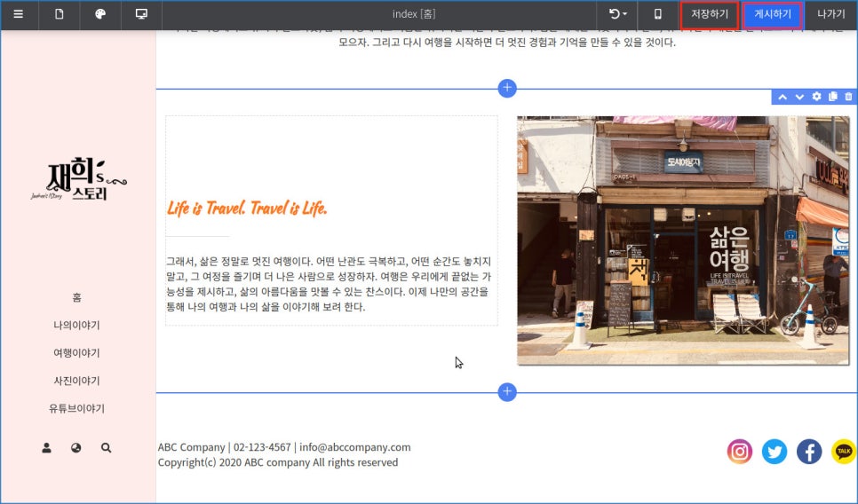This screenshot has width=858, height=504.
Task: Select the 나의이야기 menu item
Action: coord(76,326)
